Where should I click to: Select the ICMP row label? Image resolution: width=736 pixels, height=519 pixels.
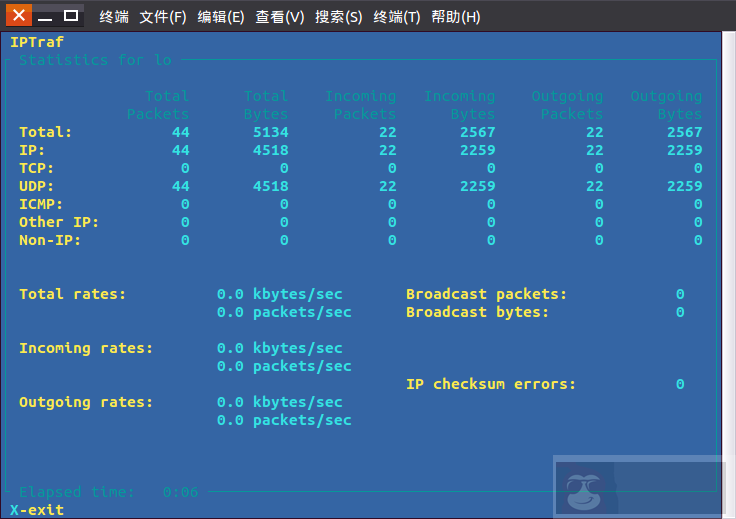[41, 204]
